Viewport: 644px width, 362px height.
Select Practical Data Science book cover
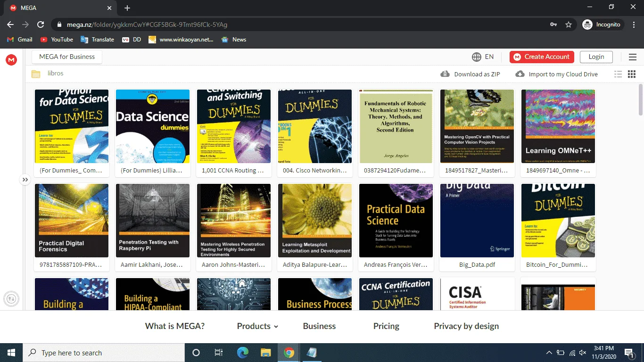point(396,221)
